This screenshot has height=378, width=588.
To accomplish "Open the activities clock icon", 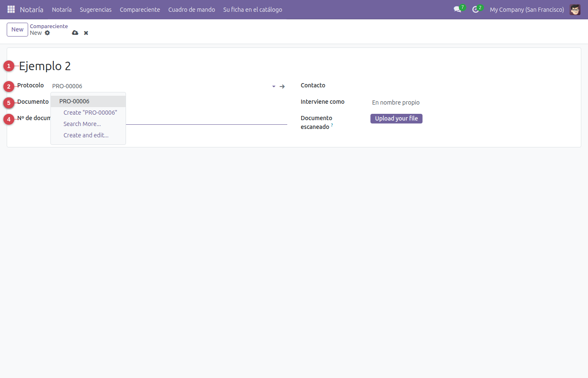I will pos(475,9).
